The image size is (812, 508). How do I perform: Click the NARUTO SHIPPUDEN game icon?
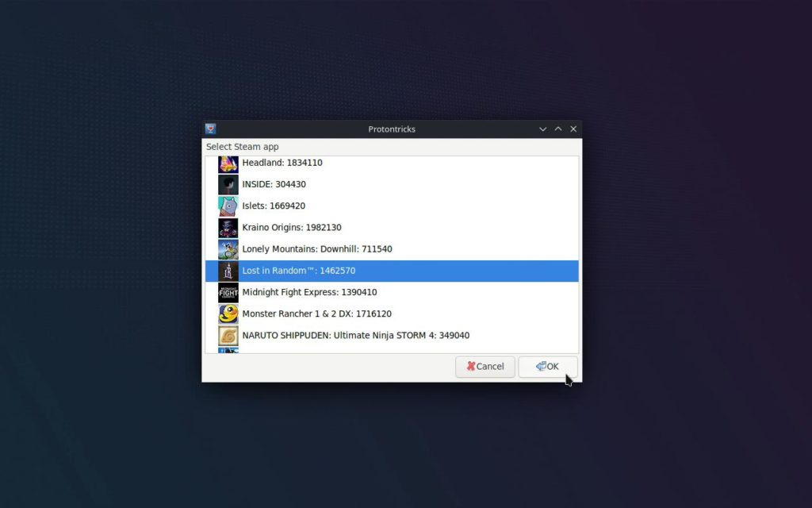pyautogui.click(x=228, y=335)
